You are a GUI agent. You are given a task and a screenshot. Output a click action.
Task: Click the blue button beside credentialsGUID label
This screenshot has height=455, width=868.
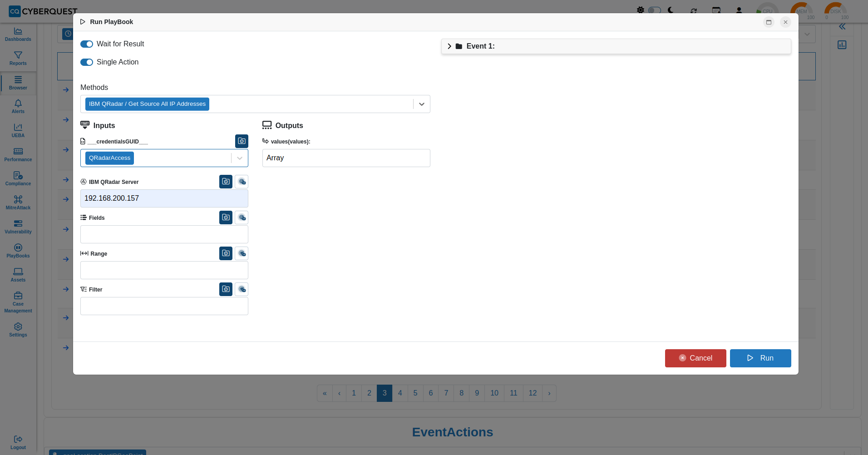click(242, 141)
